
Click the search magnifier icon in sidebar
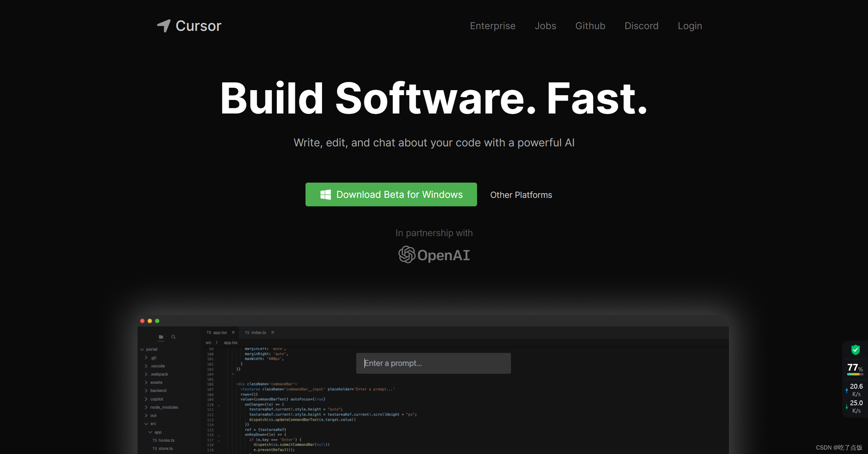tap(174, 337)
